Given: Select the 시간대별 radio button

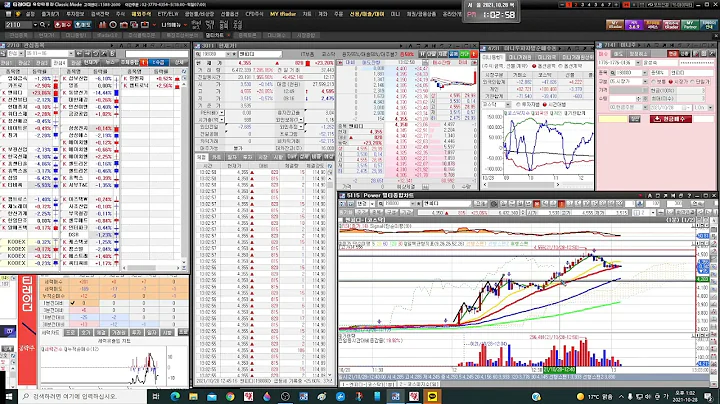Looking at the screenshot, I should 545,105.
